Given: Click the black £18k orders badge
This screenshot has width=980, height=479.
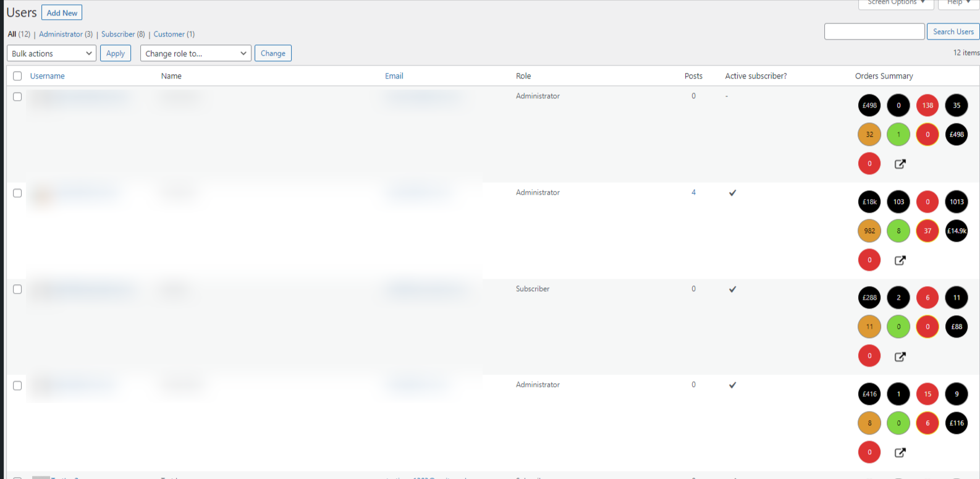Looking at the screenshot, I should click(869, 201).
